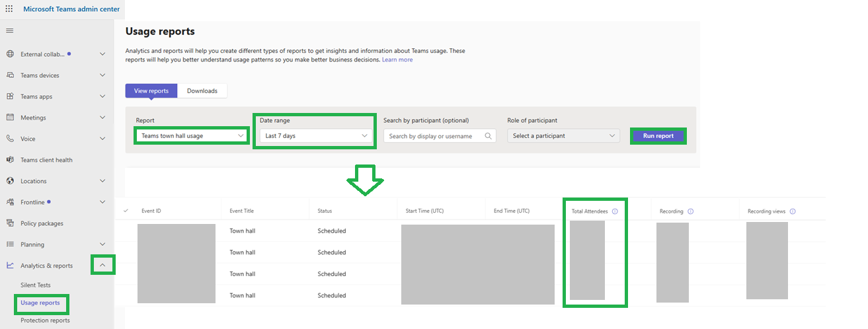Open the app launcher waffle icon
Screen dimensions: 868x329
point(9,9)
